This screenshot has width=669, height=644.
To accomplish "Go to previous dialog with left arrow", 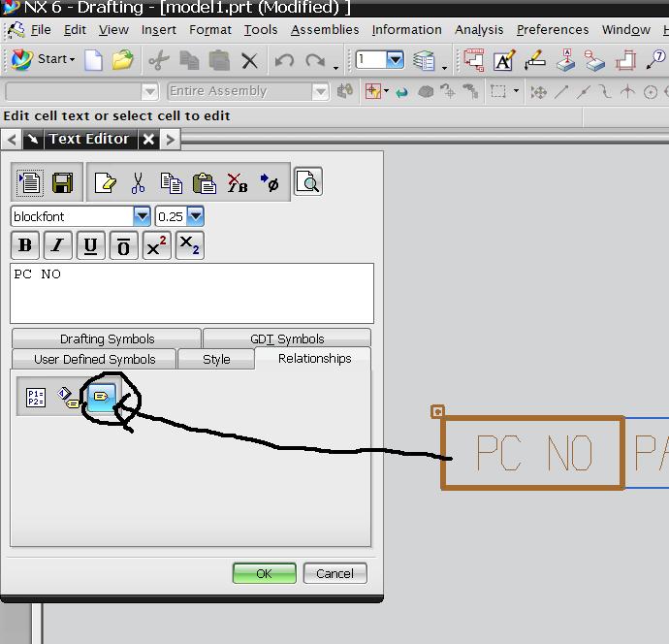I will (12, 139).
